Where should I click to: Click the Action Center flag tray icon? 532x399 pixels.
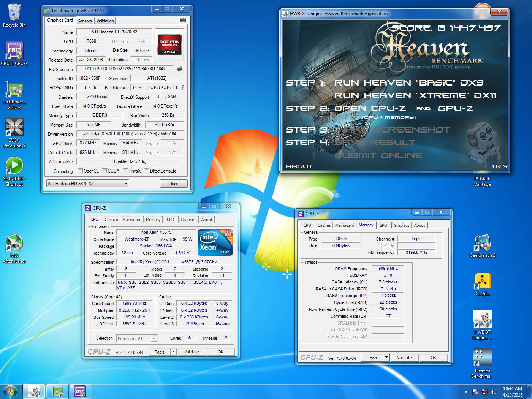[x=475, y=392]
